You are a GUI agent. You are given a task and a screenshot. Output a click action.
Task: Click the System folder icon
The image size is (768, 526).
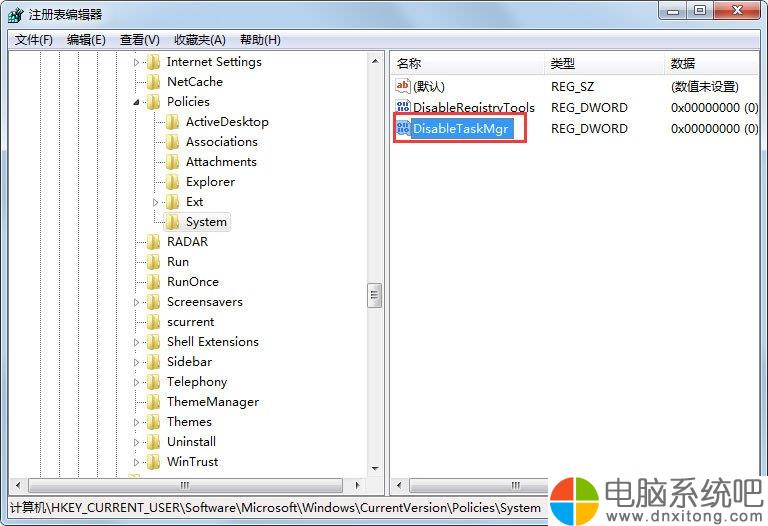click(x=172, y=222)
